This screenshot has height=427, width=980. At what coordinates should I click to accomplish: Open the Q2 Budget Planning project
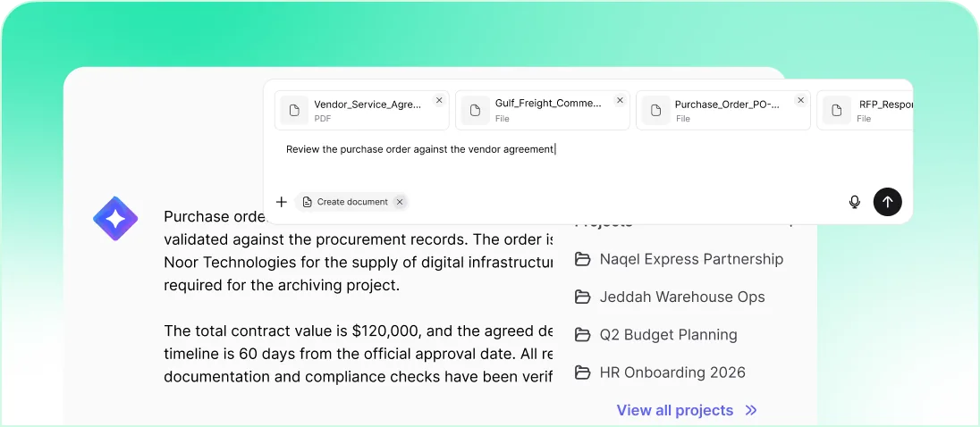coord(668,335)
